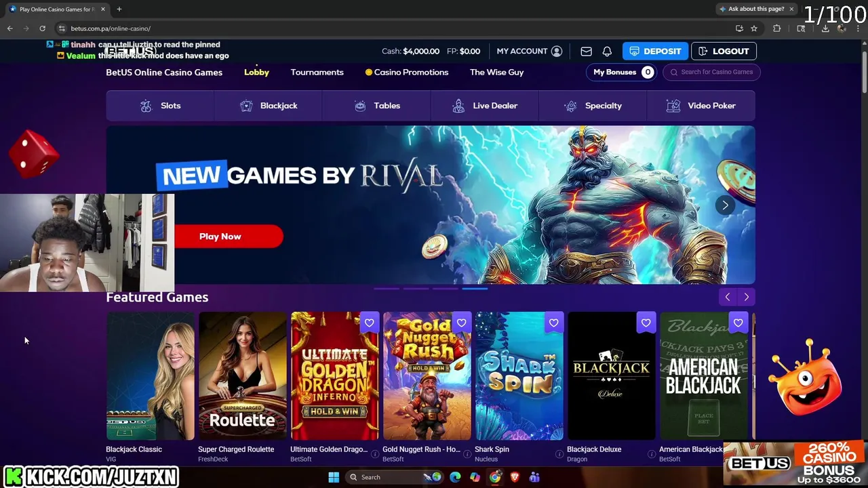This screenshot has width=868, height=488.
Task: Click the BetUS logo in the header
Action: click(131, 51)
